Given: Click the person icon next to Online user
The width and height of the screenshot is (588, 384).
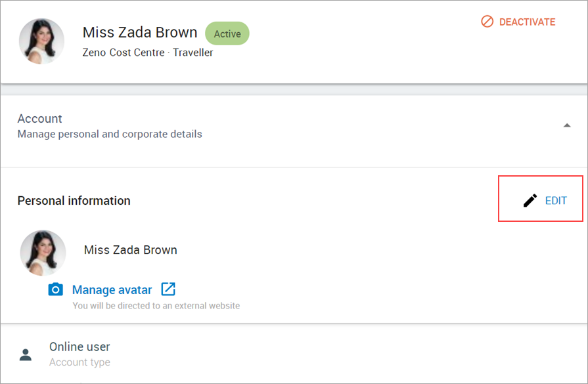Looking at the screenshot, I should tap(26, 354).
